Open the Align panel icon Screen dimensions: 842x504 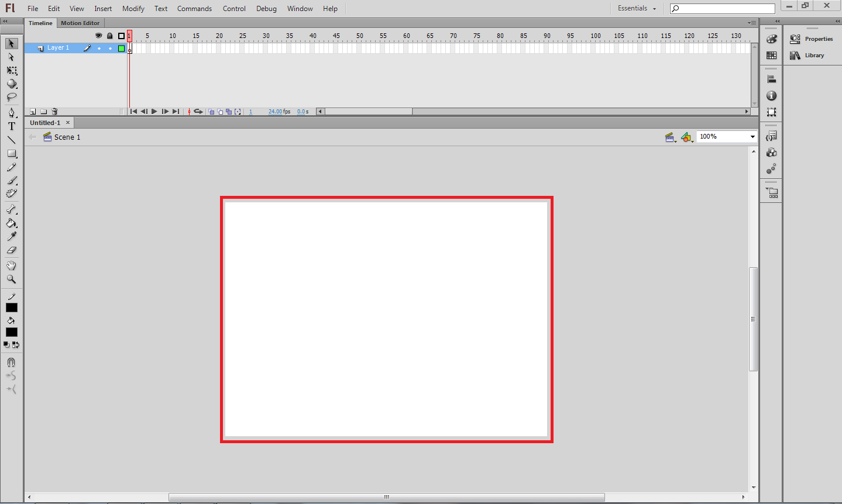[x=771, y=78]
